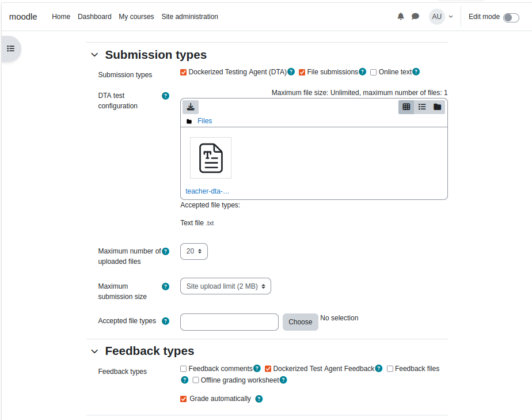Open the Maximum number of uploaded files dropdown
This screenshot has width=532, height=420.
point(194,252)
